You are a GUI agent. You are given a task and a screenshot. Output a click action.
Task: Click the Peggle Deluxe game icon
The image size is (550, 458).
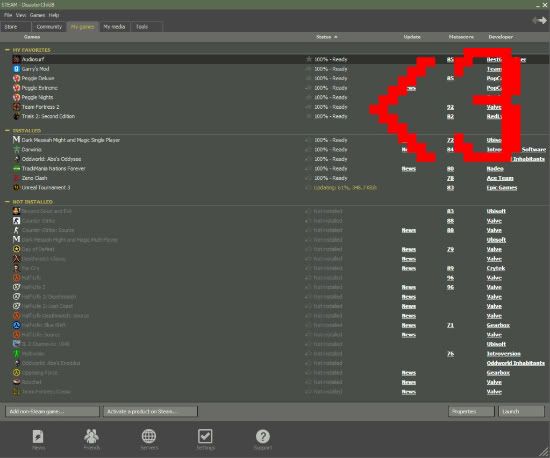16,78
